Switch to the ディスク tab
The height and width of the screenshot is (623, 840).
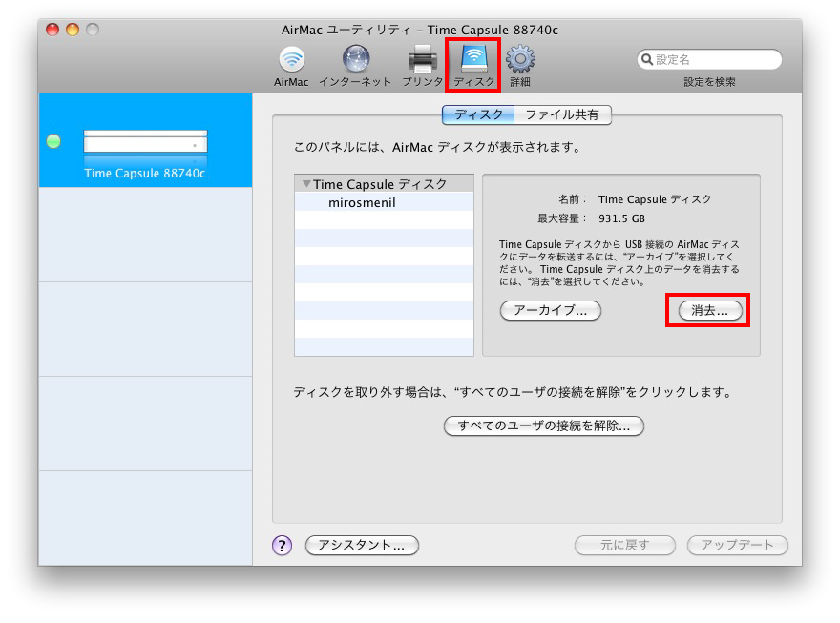(478, 114)
